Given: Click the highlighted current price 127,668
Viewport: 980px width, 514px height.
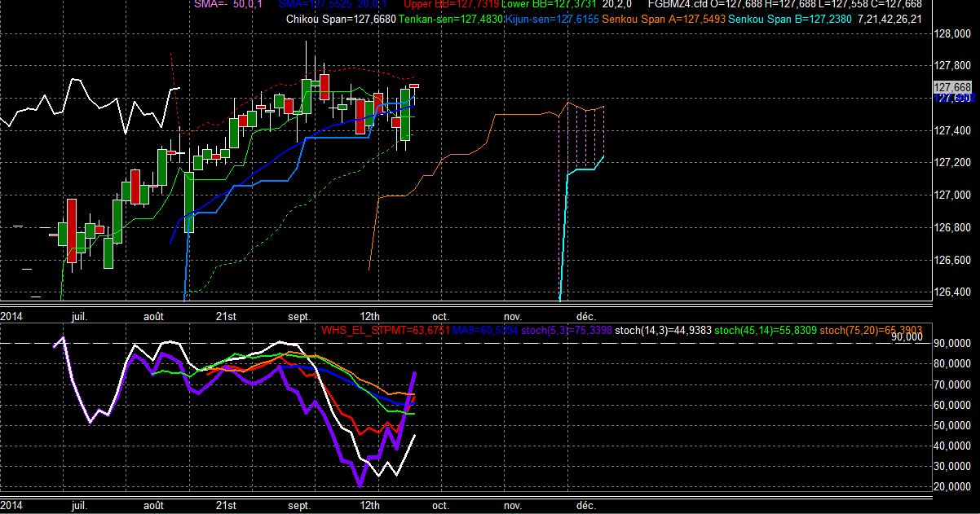Looking at the screenshot, I should pos(952,87).
